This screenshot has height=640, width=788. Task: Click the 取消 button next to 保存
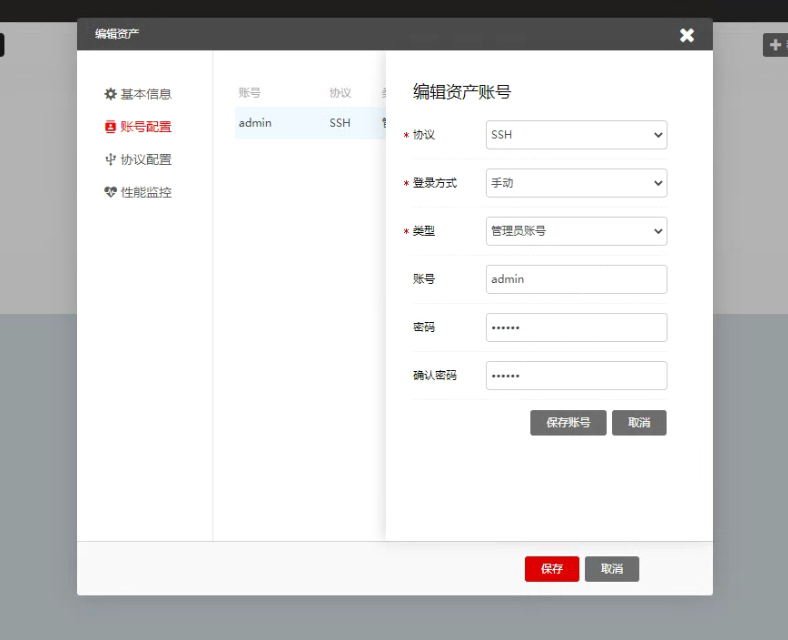(x=612, y=569)
